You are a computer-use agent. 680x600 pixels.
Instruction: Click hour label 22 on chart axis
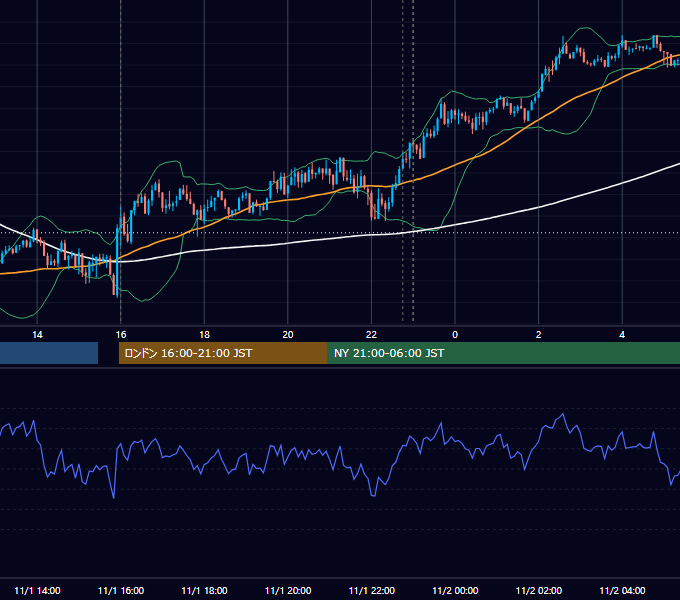(372, 335)
